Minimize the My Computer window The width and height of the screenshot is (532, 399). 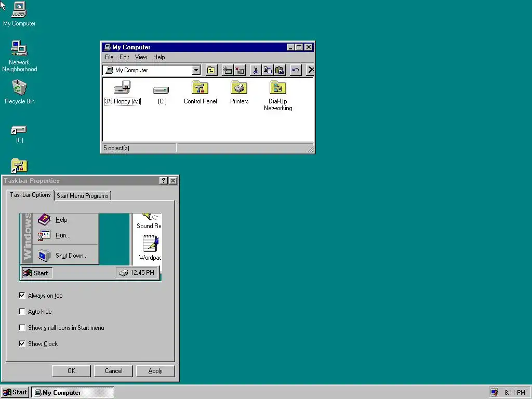pyautogui.click(x=290, y=47)
